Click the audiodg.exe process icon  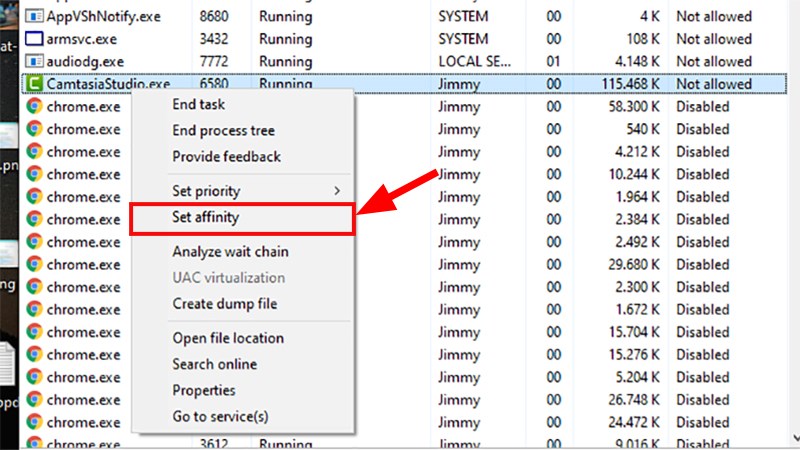pos(34,61)
